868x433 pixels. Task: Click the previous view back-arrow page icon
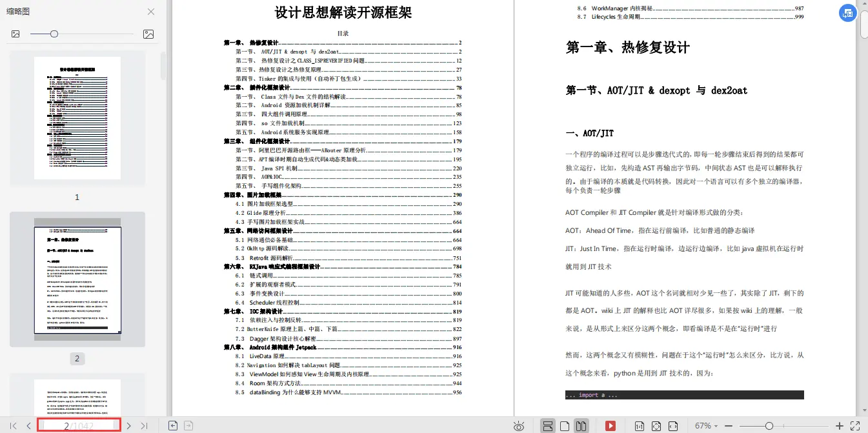coord(173,425)
